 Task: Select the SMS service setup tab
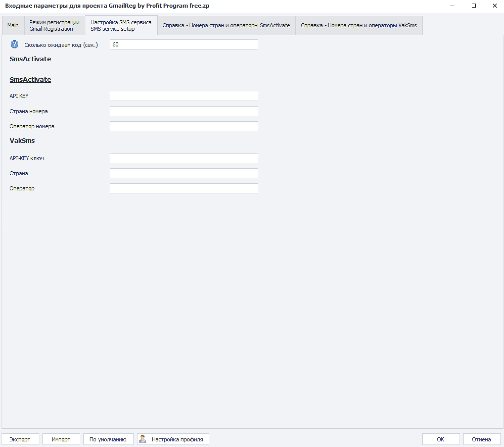point(121,25)
